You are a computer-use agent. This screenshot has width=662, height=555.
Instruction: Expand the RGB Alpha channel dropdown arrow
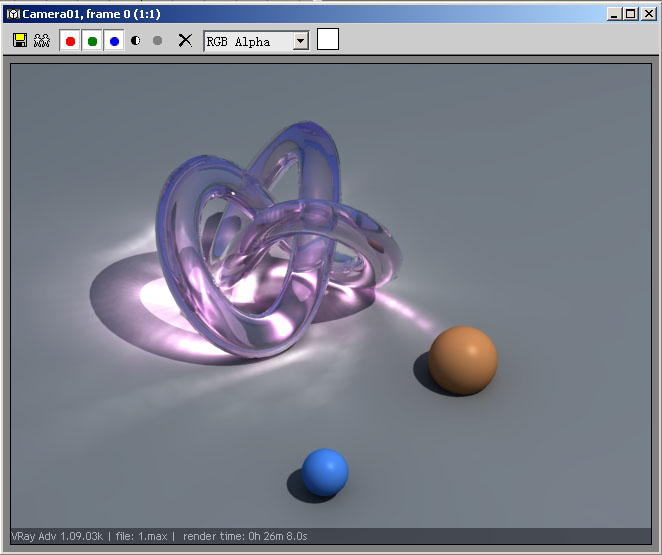coord(300,41)
